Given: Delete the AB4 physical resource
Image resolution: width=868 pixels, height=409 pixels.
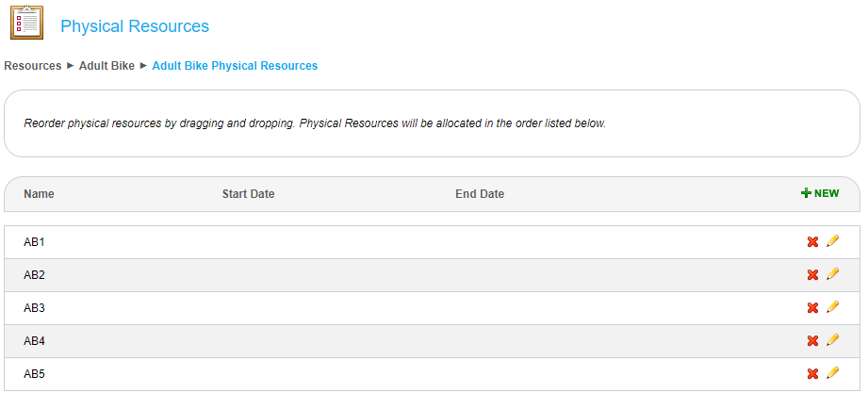Looking at the screenshot, I should pyautogui.click(x=812, y=341).
